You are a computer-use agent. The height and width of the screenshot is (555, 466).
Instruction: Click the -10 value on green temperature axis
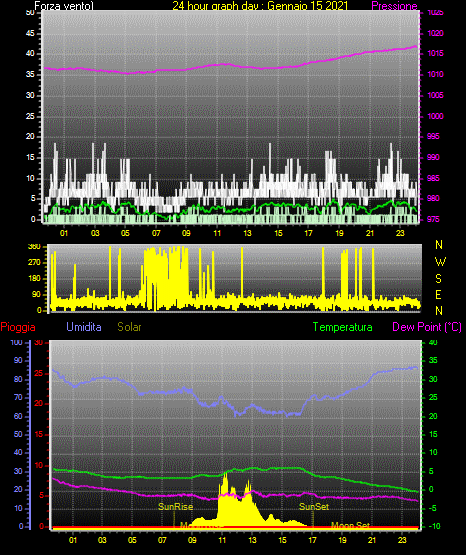(434, 526)
